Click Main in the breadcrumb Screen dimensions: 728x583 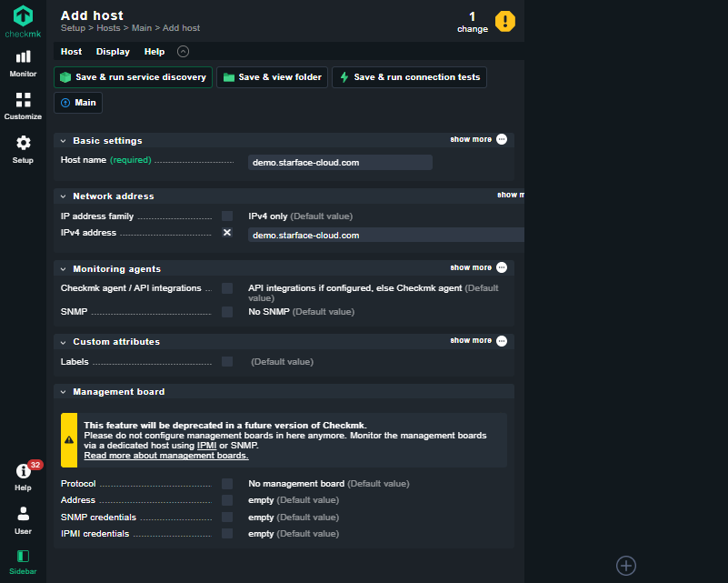click(x=142, y=28)
